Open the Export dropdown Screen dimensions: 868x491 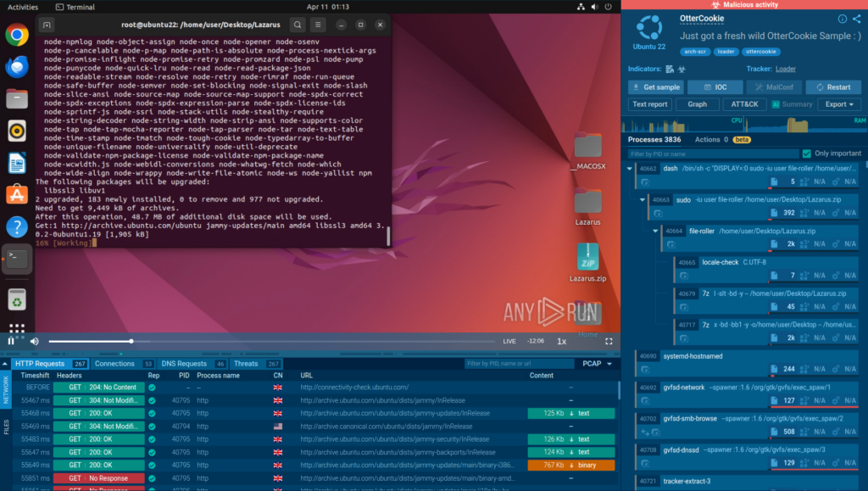(x=838, y=104)
